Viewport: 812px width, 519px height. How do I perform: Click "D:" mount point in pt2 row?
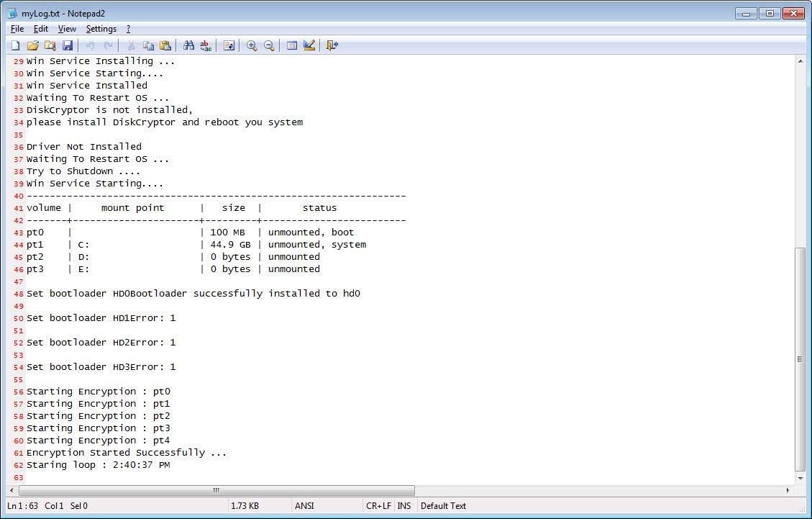tap(83, 257)
